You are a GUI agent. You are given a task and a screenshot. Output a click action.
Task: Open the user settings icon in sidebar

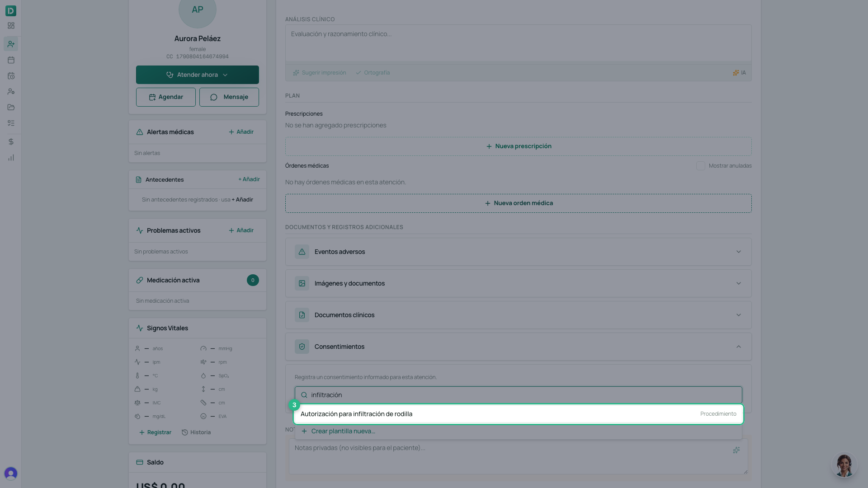click(x=11, y=91)
